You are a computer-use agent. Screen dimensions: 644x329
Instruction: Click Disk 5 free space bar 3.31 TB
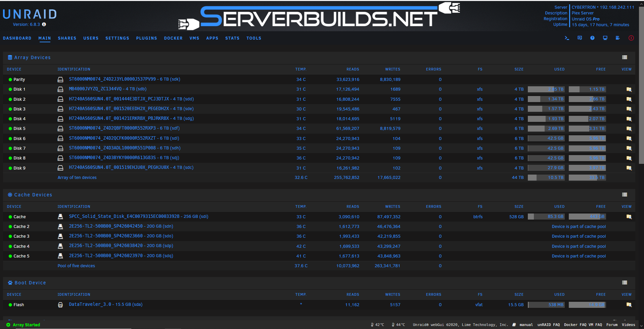tap(587, 129)
